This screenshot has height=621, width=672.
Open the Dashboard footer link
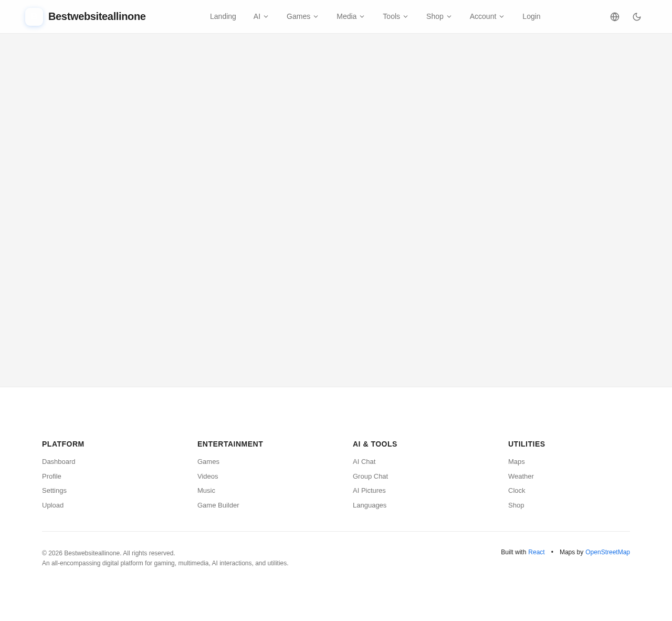click(x=59, y=462)
